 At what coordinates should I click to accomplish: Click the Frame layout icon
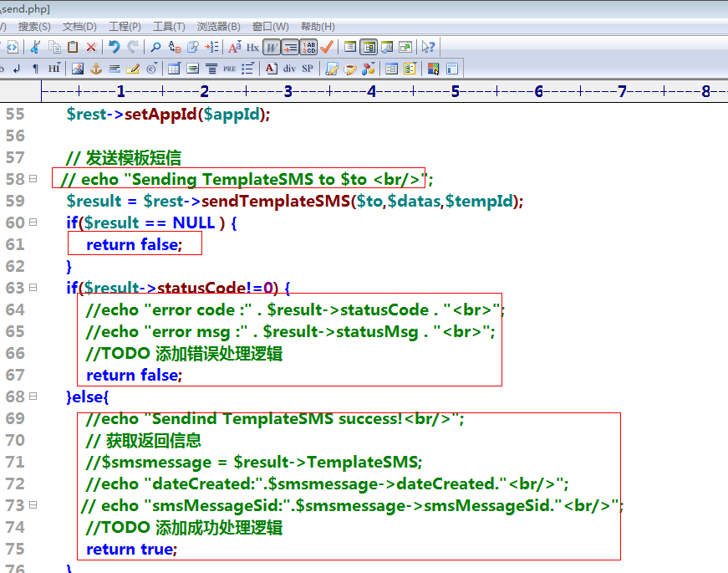(x=451, y=69)
